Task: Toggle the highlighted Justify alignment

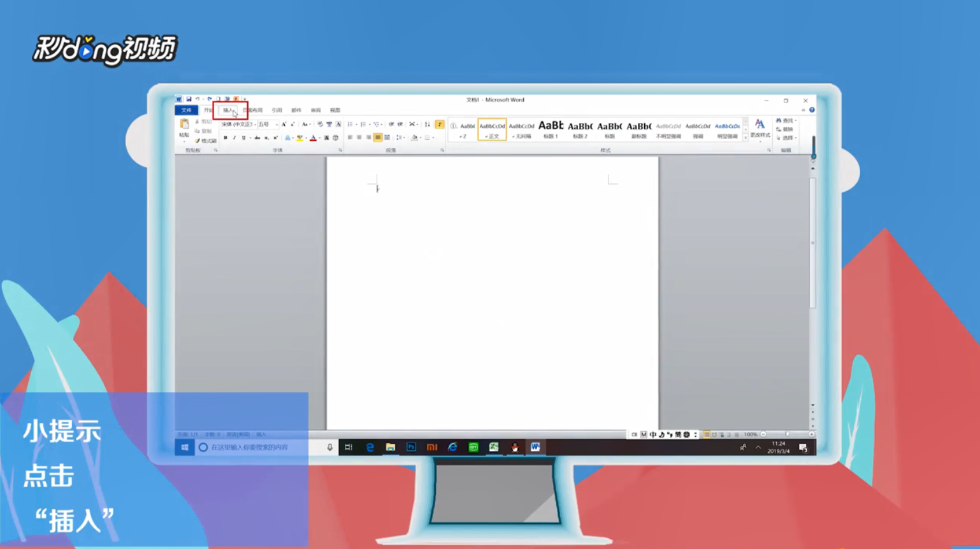Action: tap(378, 138)
